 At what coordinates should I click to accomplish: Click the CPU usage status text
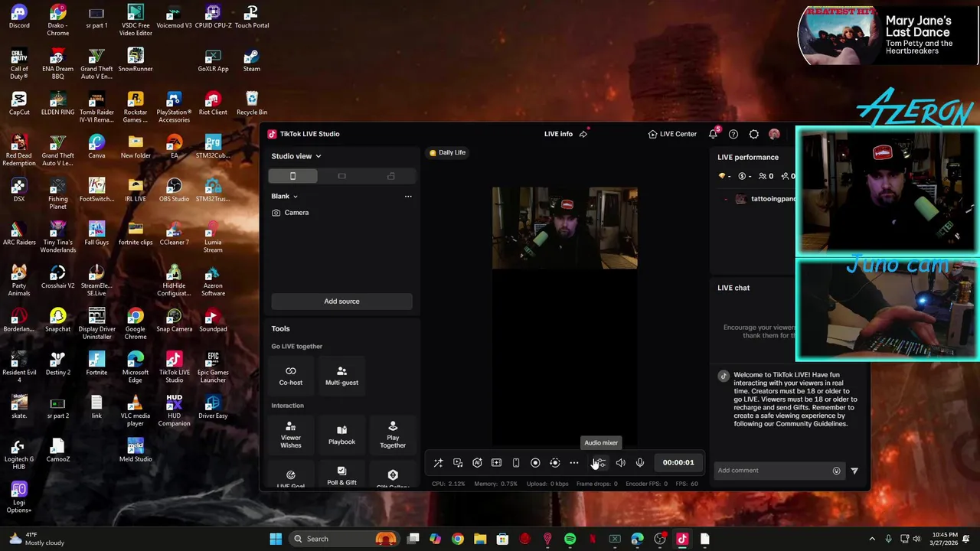point(448,484)
